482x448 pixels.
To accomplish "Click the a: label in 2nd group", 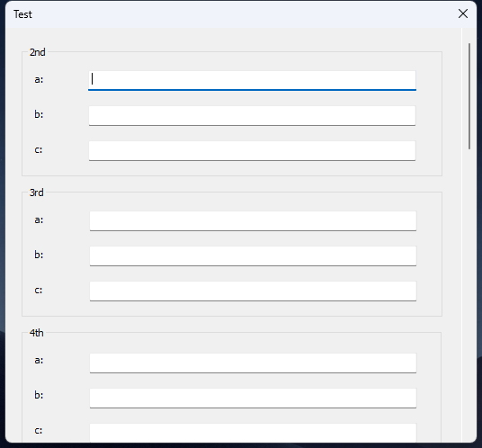I will (39, 80).
